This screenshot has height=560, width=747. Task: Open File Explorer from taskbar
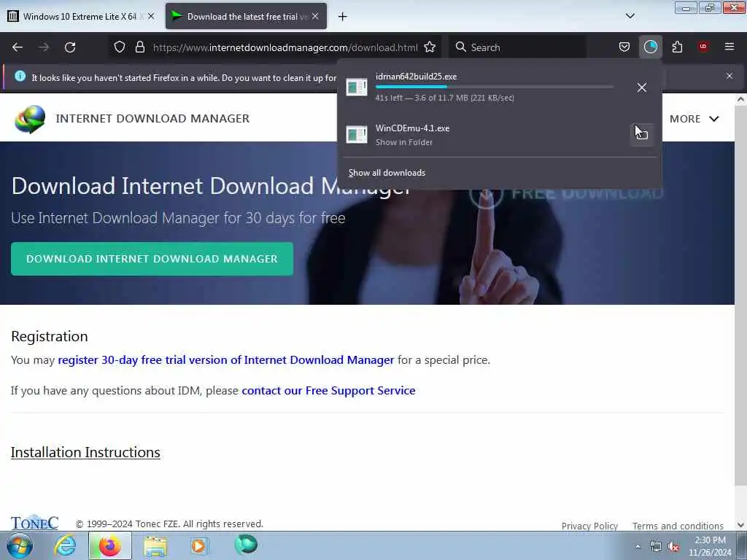pos(155,546)
